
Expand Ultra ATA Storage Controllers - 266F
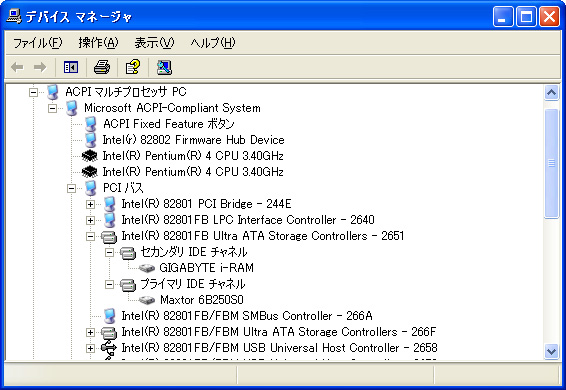91,332
